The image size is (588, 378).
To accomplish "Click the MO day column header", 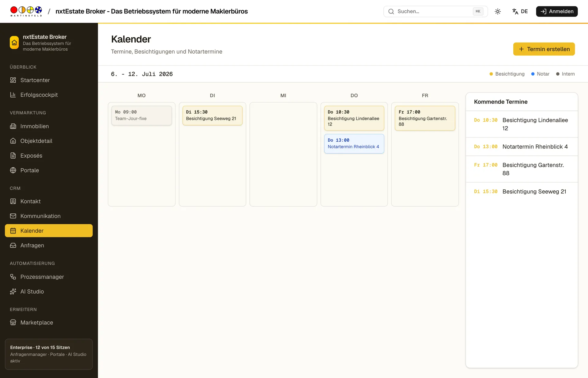I will (141, 95).
